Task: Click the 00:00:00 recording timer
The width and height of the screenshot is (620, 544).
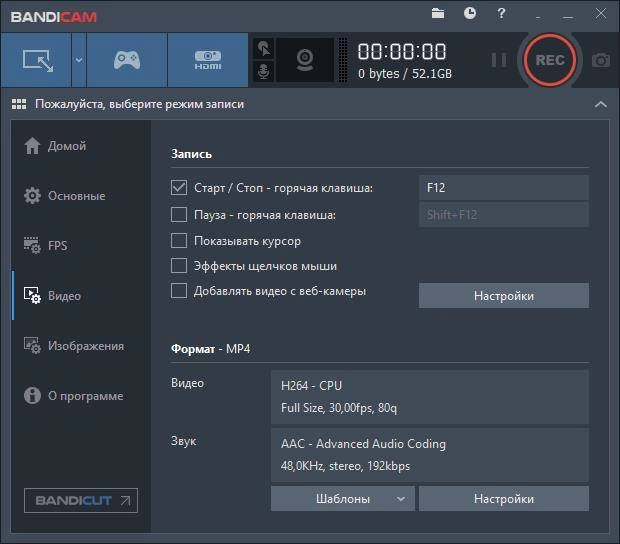Action: (402, 52)
